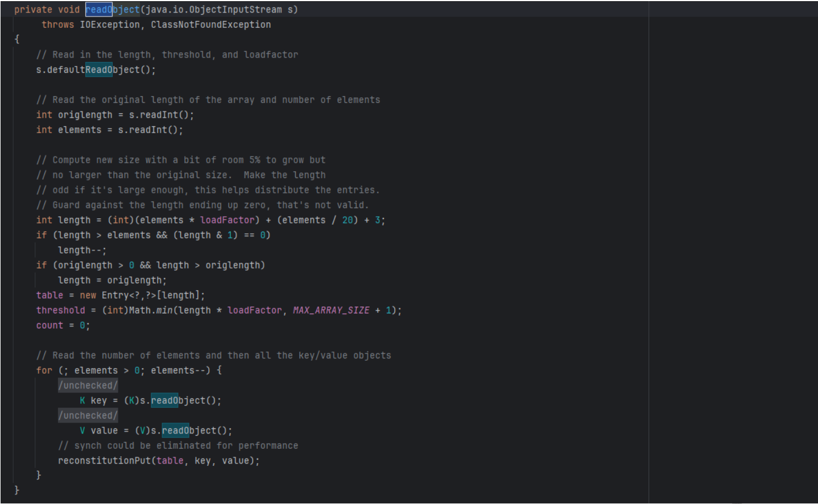Click the highlighted readObject method name in the signature
The height and width of the screenshot is (504, 818).
[113, 10]
